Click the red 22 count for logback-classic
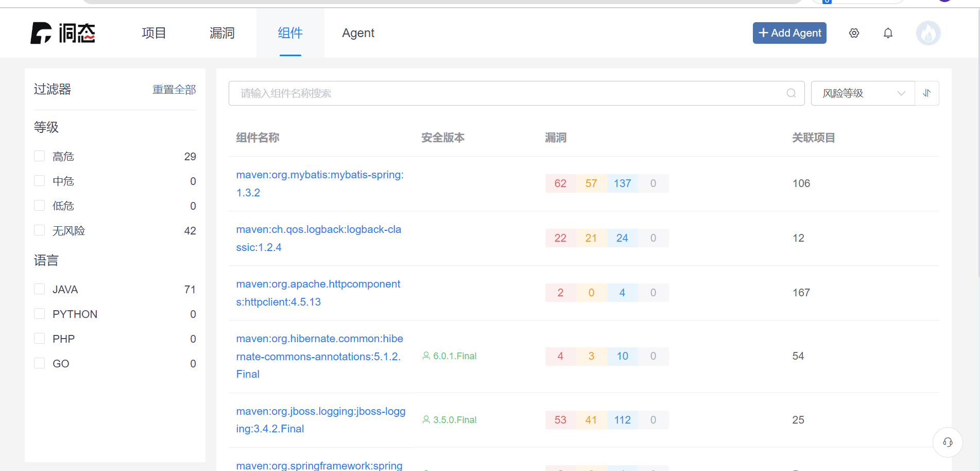The height and width of the screenshot is (471, 980). pos(560,238)
